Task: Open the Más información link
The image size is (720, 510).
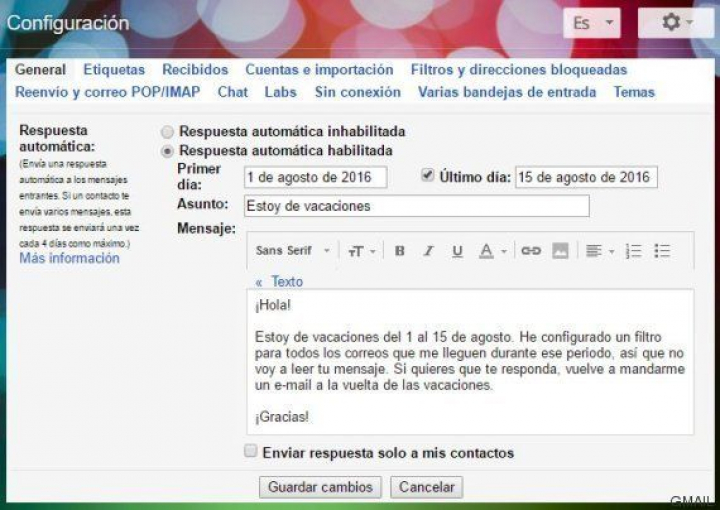Action: click(69, 259)
